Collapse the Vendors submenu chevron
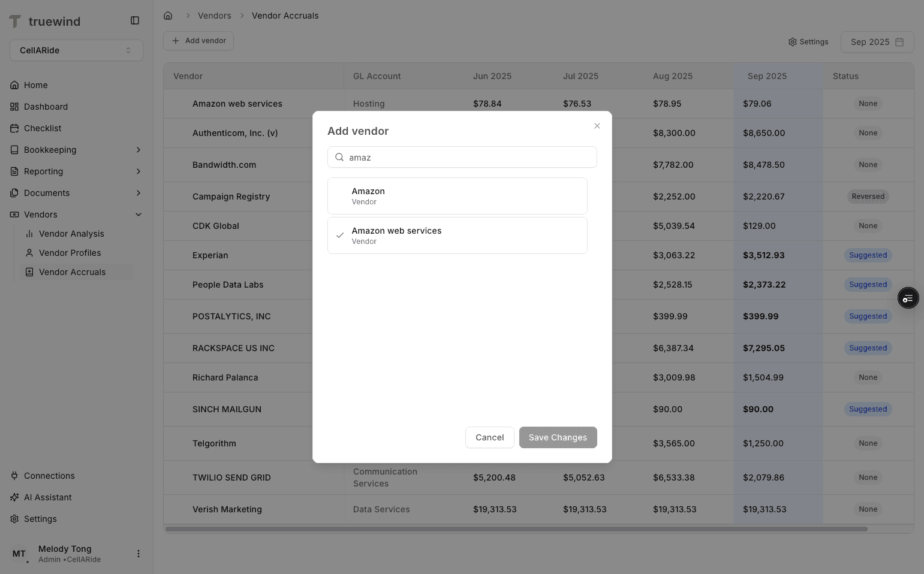 [139, 215]
